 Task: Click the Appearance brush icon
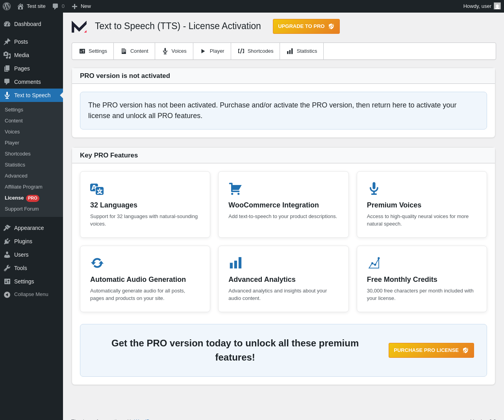coord(7,228)
